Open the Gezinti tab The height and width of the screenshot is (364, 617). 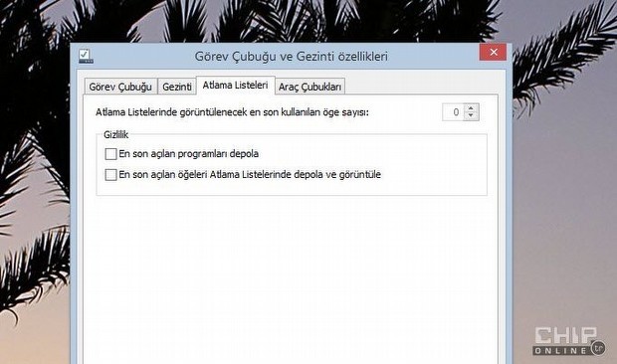177,87
